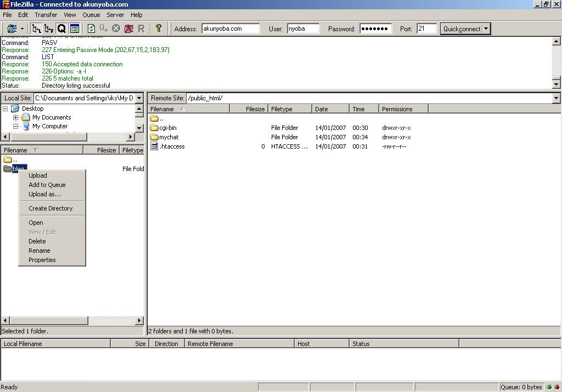Screen dimensions: 562x392
Task: Click the Password input field
Action: [x=375, y=29]
